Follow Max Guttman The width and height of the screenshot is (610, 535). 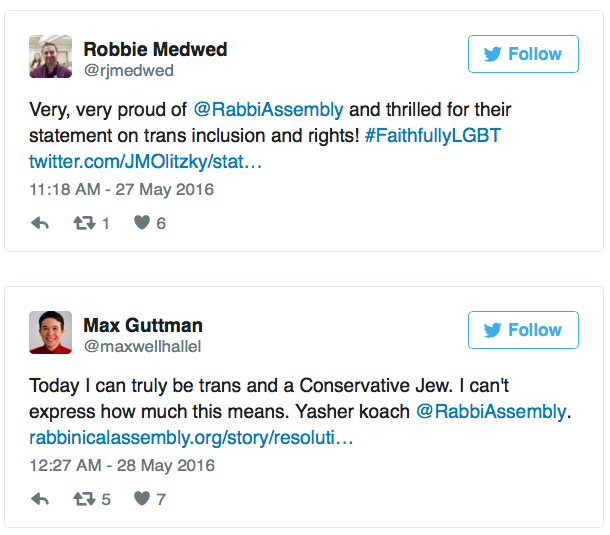[x=523, y=330]
